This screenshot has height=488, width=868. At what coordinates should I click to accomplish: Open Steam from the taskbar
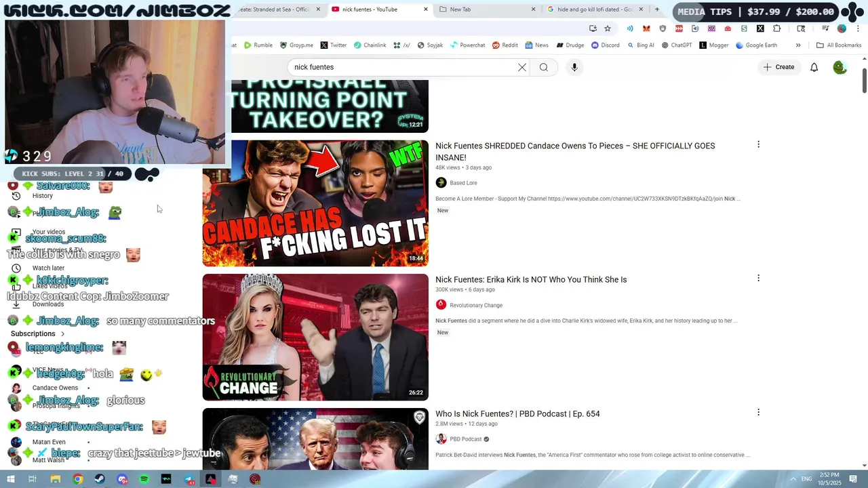coord(100,479)
